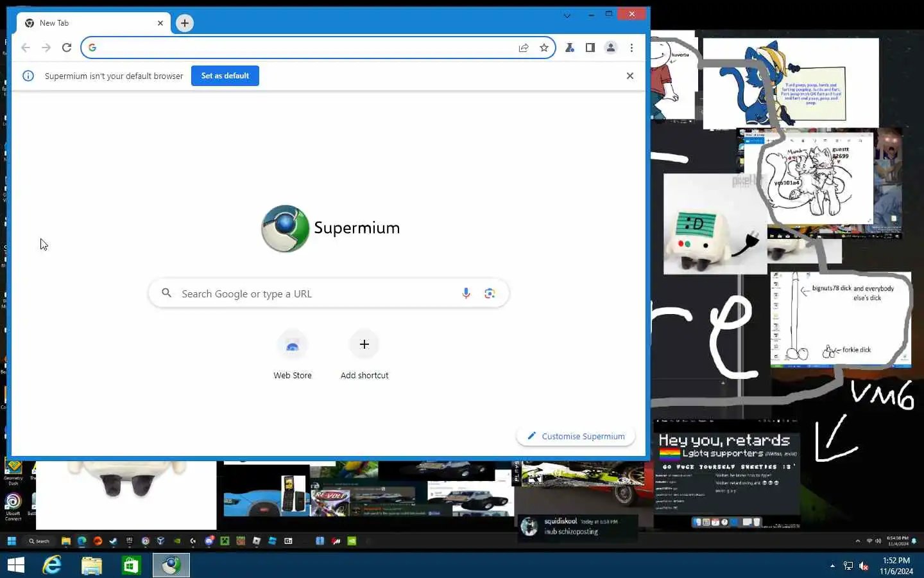Click the forward navigation arrow
This screenshot has width=924, height=578.
[x=46, y=48]
